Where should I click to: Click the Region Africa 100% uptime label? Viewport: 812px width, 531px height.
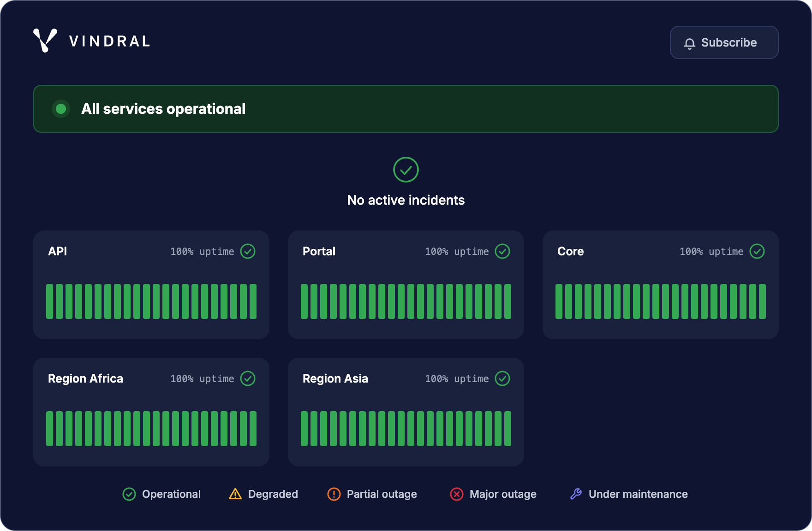pyautogui.click(x=202, y=379)
